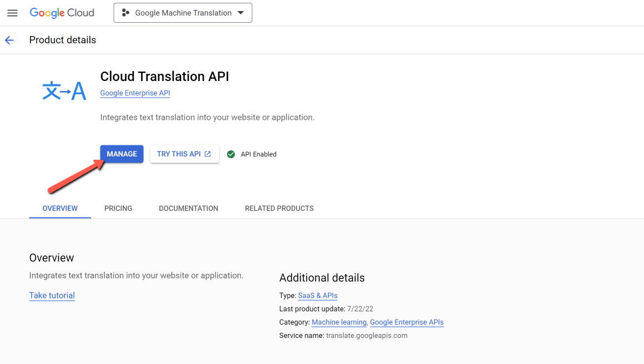
Task: Click the API Enabled status text
Action: [259, 154]
